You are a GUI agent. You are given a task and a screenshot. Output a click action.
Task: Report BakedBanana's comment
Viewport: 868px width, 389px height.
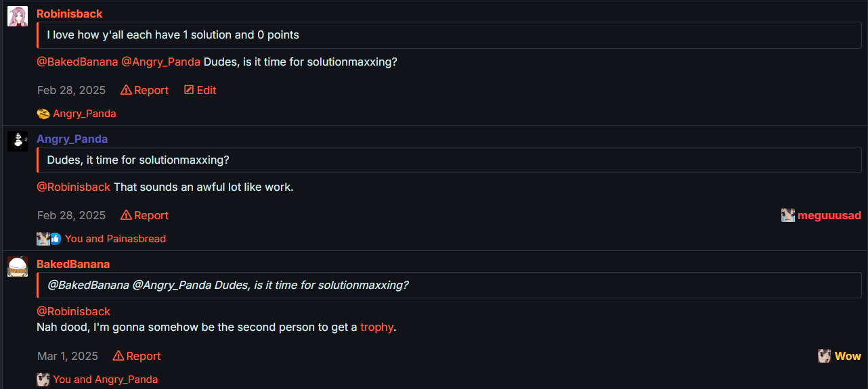point(137,356)
